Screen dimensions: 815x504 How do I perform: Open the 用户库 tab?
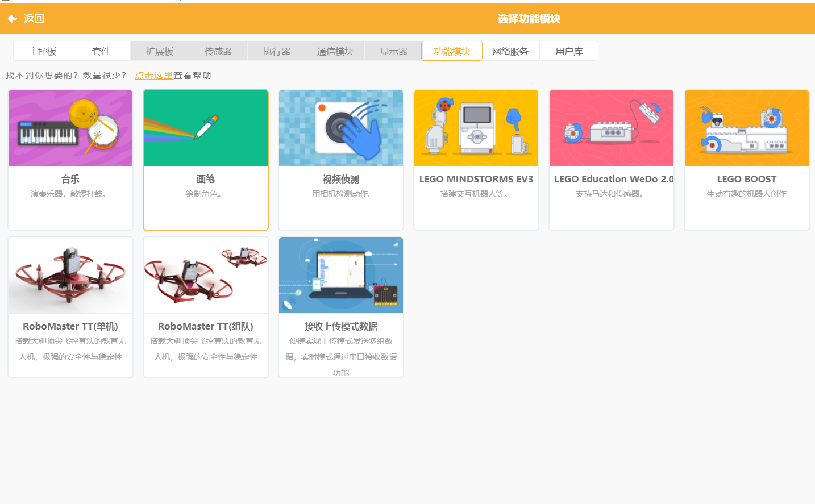coord(569,51)
